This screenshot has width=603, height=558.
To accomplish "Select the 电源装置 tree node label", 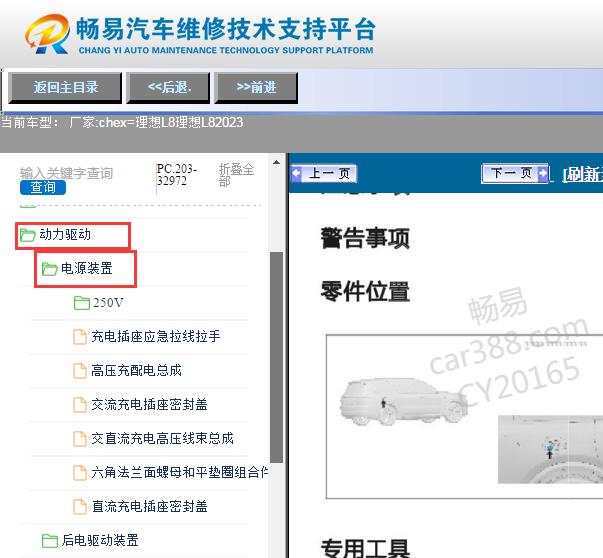I will [87, 268].
